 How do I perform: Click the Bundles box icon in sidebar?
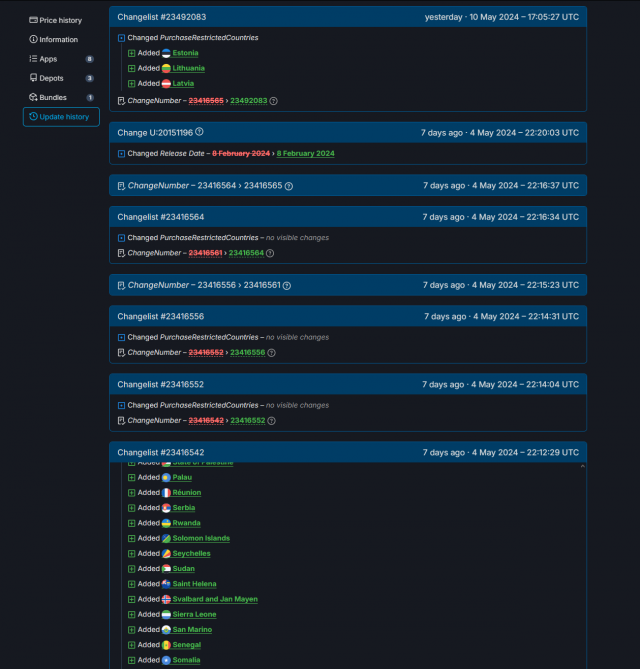[33, 97]
